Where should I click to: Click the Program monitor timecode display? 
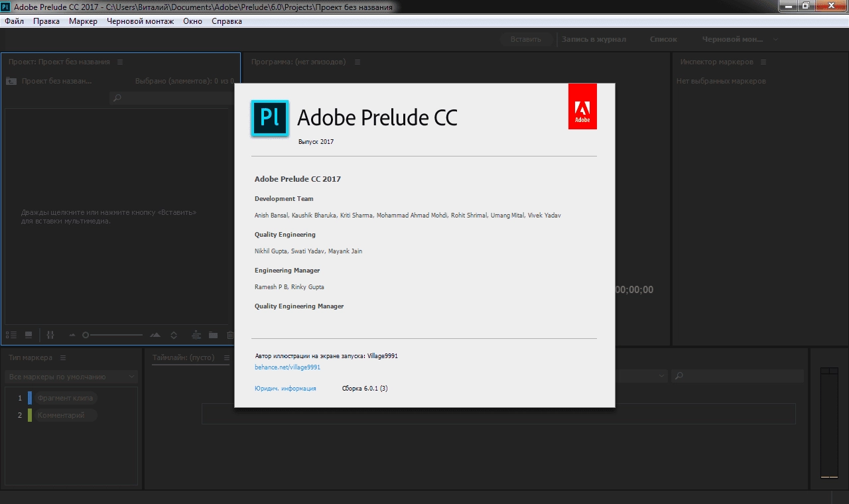[635, 290]
